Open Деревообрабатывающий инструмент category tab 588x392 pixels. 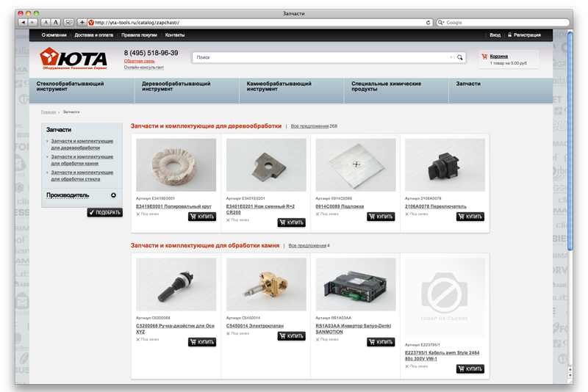(187, 90)
